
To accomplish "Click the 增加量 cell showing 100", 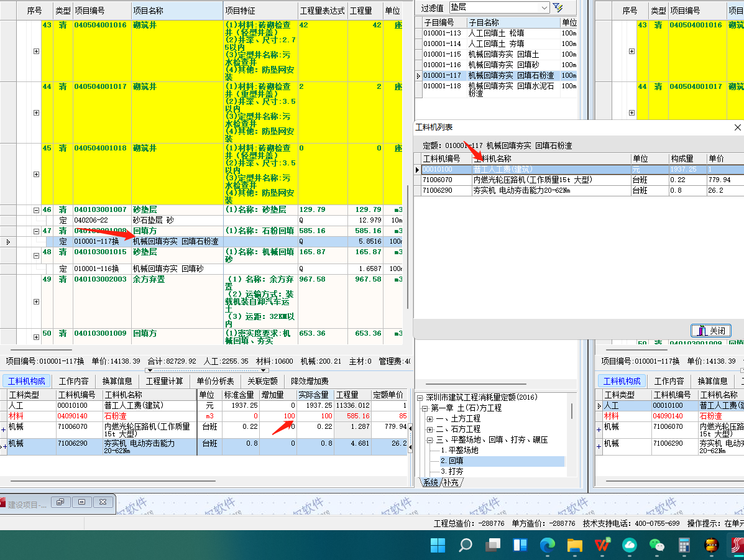I will [x=278, y=416].
